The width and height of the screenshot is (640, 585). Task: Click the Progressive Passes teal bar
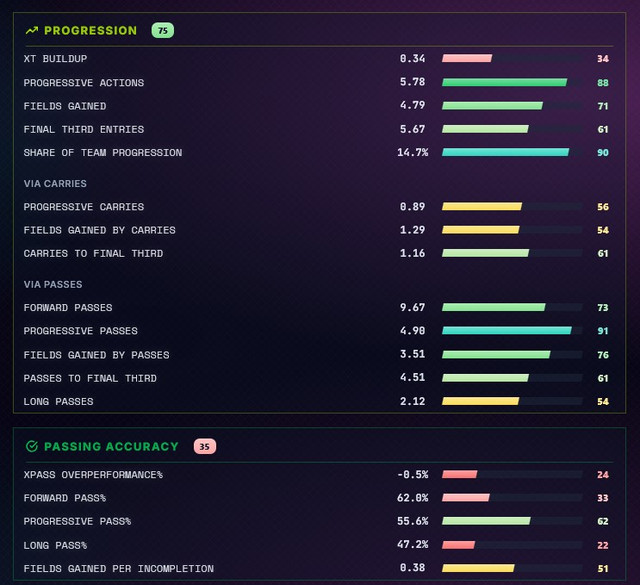pyautogui.click(x=507, y=331)
